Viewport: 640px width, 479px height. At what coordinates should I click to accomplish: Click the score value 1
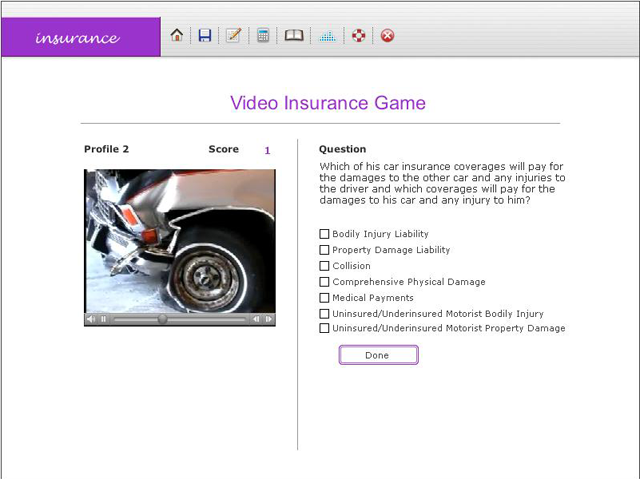[267, 151]
